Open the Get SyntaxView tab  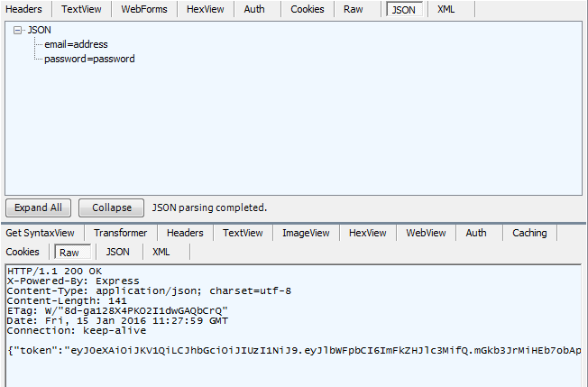click(x=40, y=233)
